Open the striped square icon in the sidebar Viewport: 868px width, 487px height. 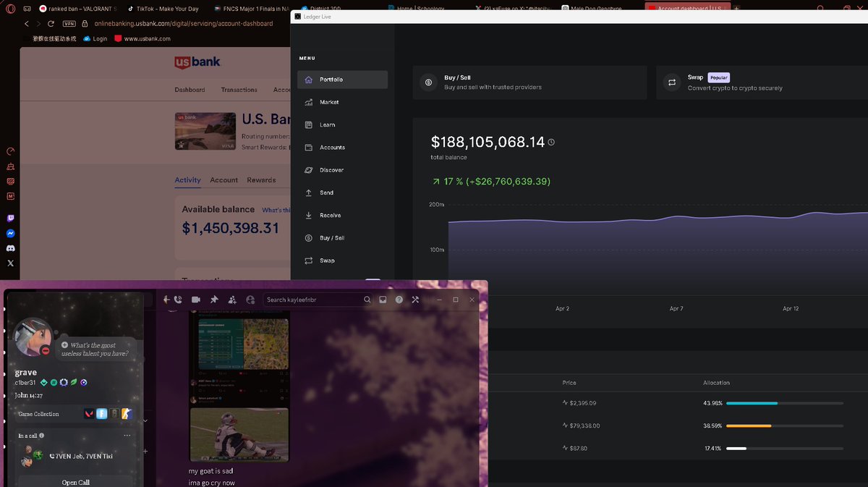(10, 181)
